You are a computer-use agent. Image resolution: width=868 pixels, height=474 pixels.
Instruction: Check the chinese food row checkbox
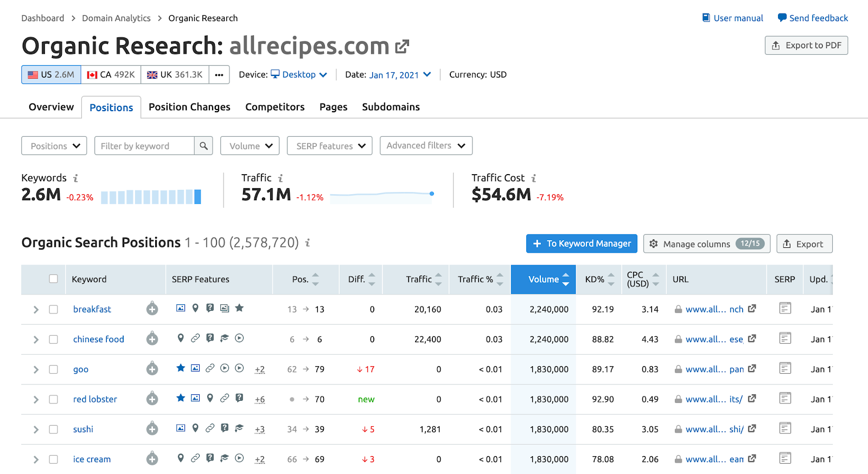53,340
